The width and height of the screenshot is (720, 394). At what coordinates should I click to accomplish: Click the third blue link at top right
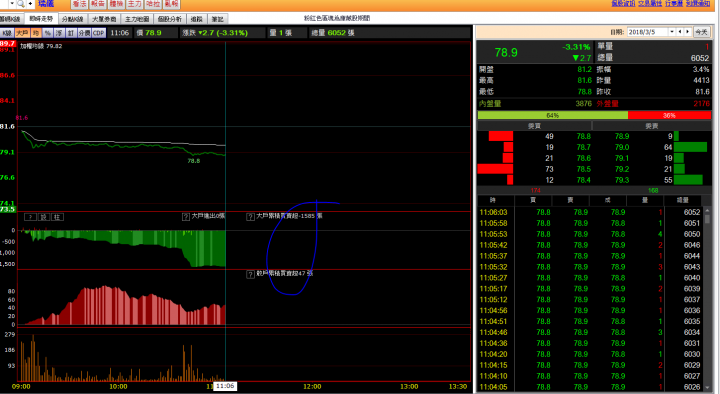tap(674, 3)
